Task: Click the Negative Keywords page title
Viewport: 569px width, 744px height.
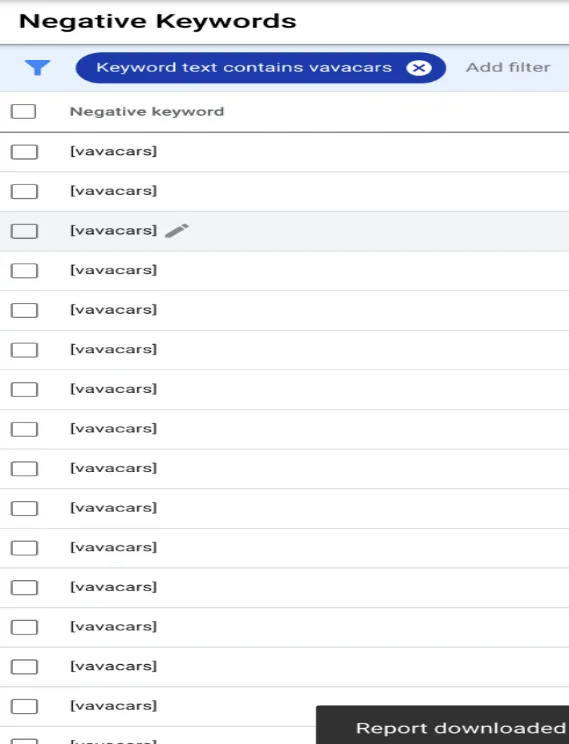Action: pyautogui.click(x=158, y=21)
